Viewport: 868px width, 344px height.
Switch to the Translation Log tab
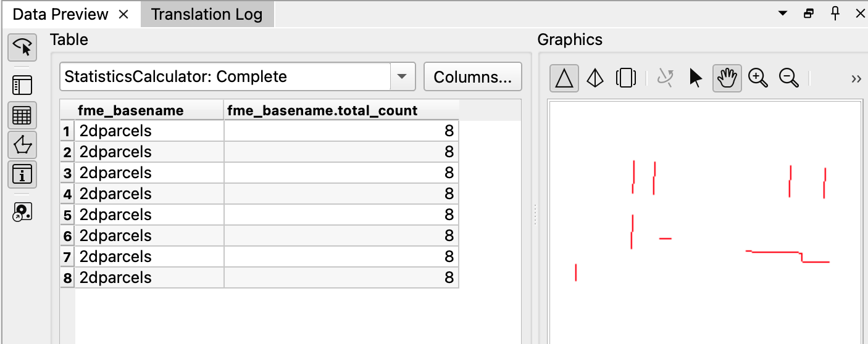coord(207,14)
